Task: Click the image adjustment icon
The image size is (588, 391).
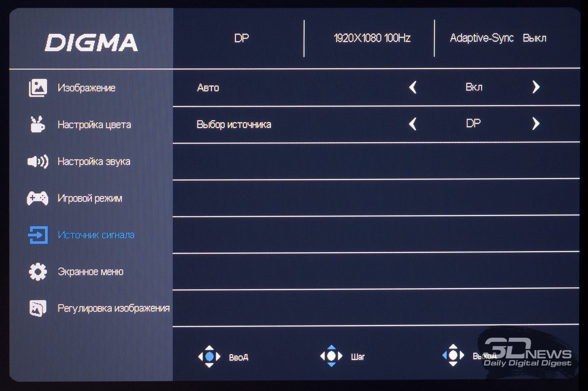Action: click(38, 308)
